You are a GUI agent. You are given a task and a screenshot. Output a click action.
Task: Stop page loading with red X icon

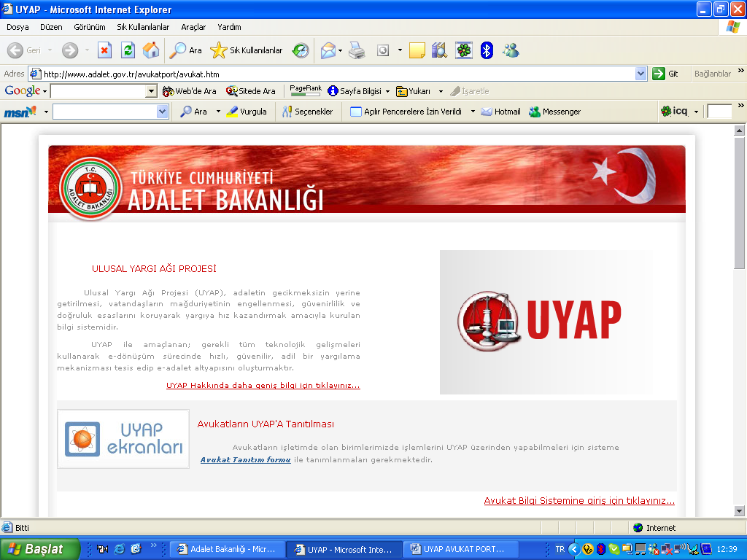pyautogui.click(x=105, y=50)
